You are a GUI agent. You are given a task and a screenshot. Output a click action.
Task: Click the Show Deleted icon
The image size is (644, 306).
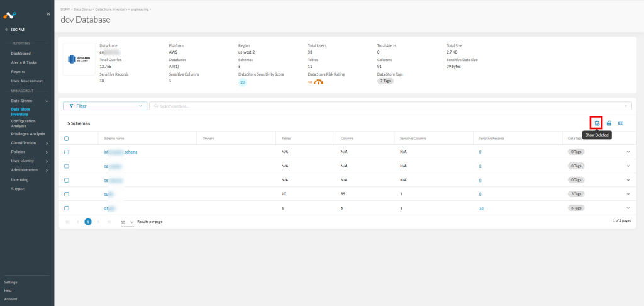tap(597, 123)
